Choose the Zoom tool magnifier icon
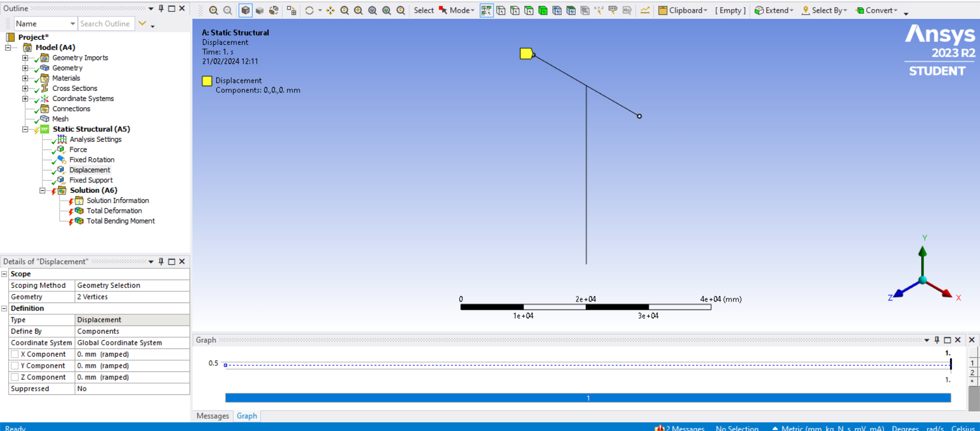 (345, 10)
